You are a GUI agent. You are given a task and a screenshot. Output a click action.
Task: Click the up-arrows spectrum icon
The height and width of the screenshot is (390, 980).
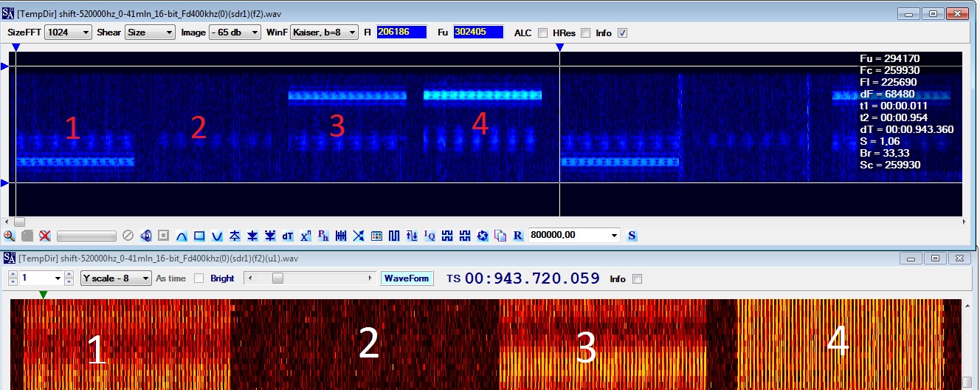pyautogui.click(x=235, y=236)
